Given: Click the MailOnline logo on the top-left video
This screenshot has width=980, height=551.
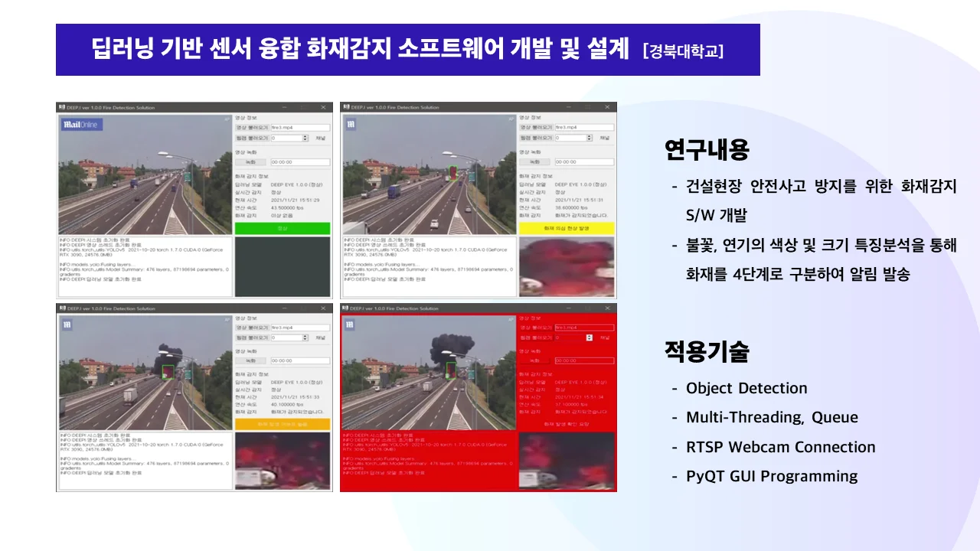Looking at the screenshot, I should (x=82, y=125).
